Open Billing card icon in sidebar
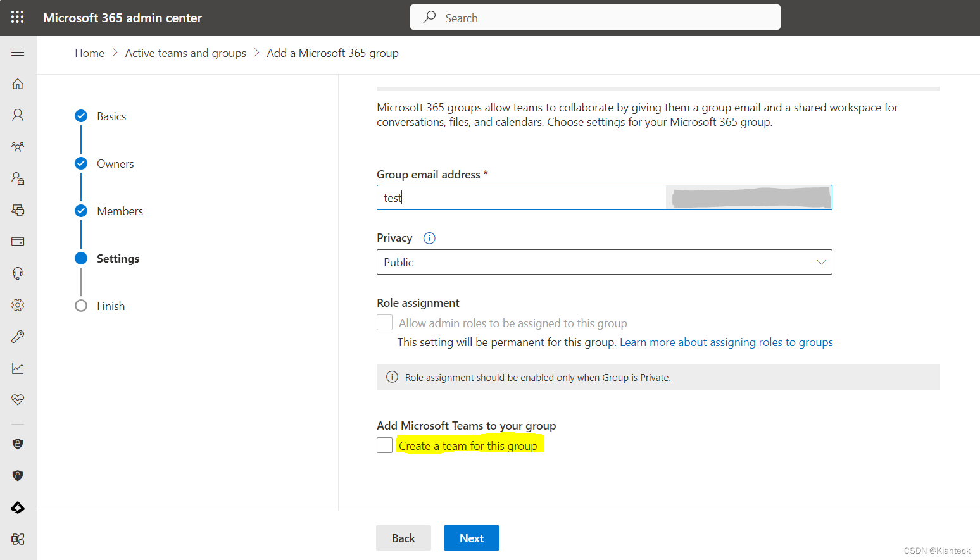Image resolution: width=980 pixels, height=560 pixels. coord(18,242)
